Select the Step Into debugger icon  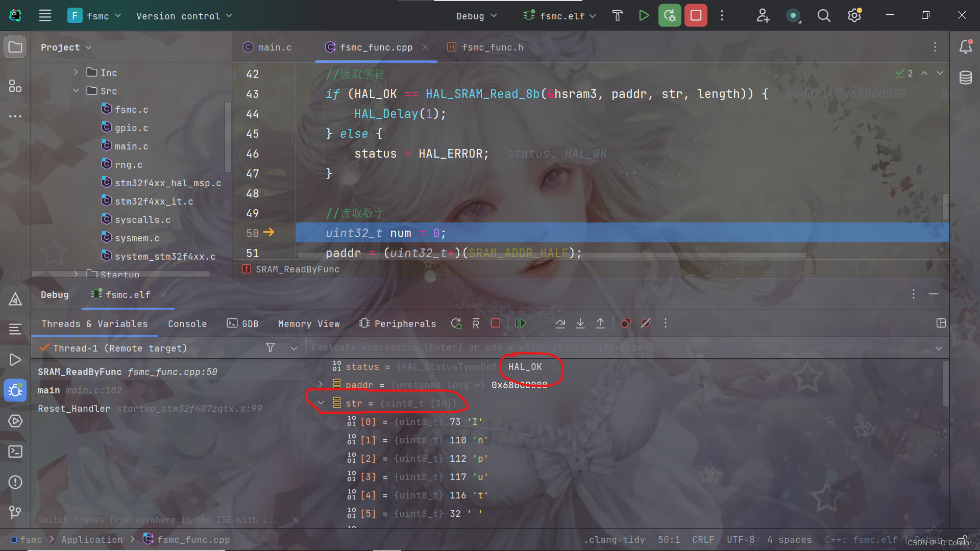click(x=580, y=323)
